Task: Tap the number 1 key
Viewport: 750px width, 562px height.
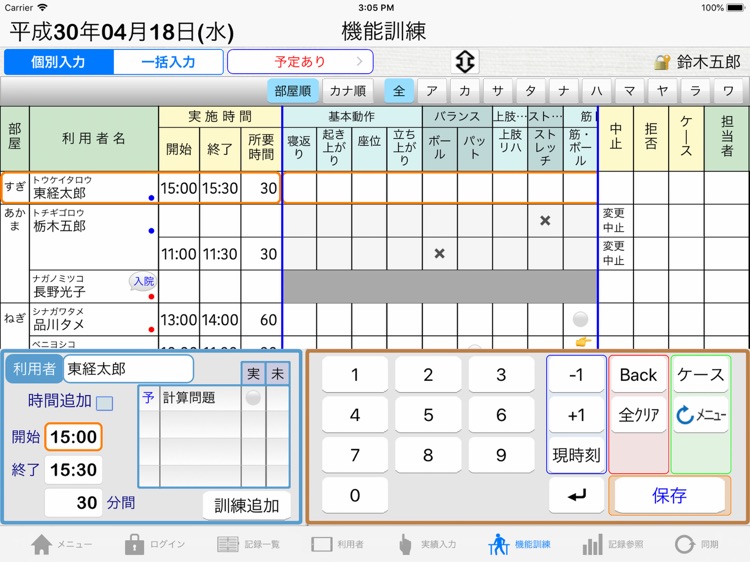Action: tap(355, 375)
